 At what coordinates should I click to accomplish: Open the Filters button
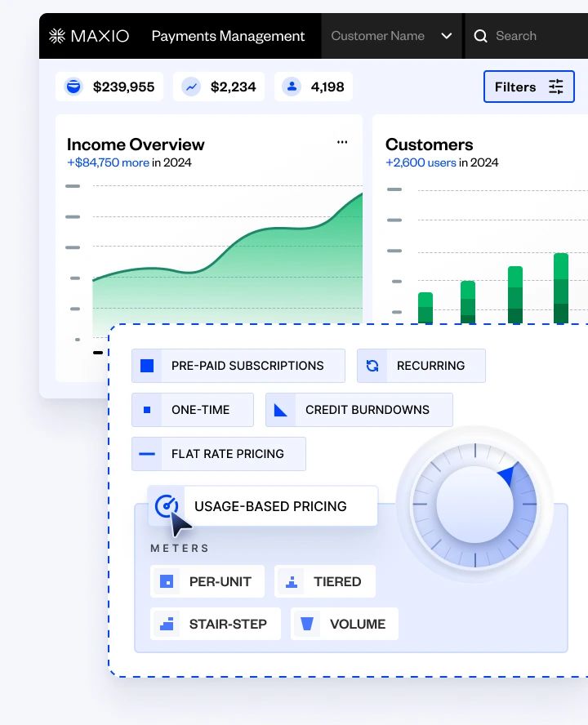[528, 87]
